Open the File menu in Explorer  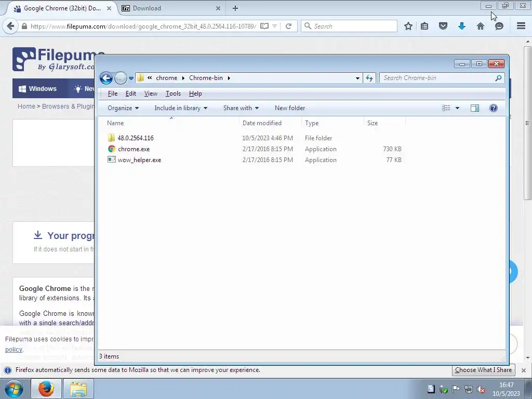(112, 94)
